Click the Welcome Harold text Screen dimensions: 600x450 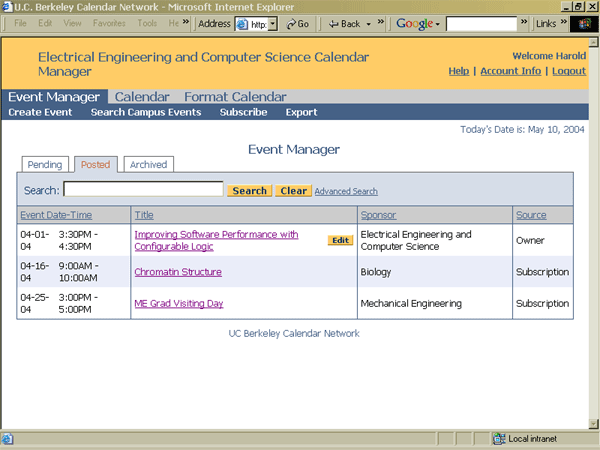coord(549,56)
